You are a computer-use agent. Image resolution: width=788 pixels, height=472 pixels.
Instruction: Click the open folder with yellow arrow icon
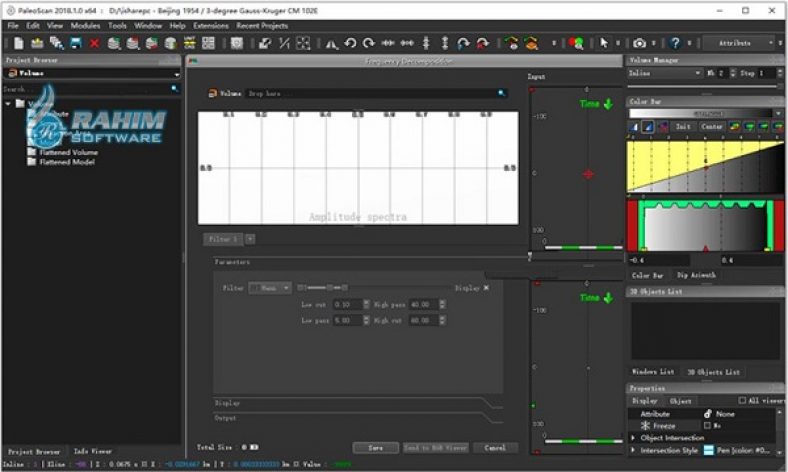(37, 44)
